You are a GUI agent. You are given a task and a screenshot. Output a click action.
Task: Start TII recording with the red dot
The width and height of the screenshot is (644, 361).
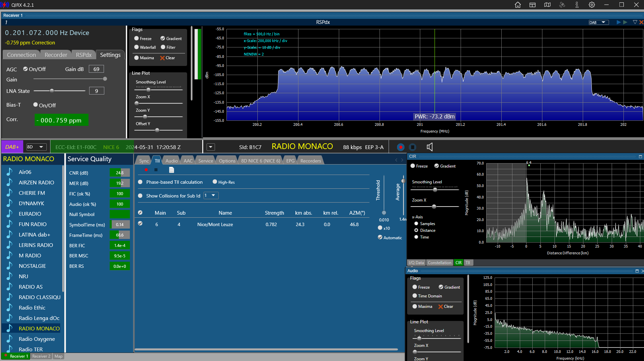pos(146,170)
